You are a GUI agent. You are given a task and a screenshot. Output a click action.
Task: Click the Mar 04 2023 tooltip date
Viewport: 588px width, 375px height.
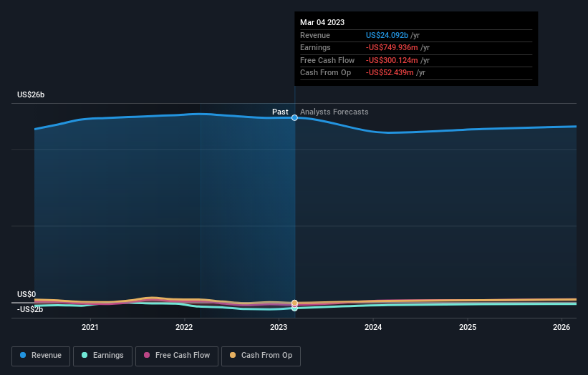tap(322, 22)
